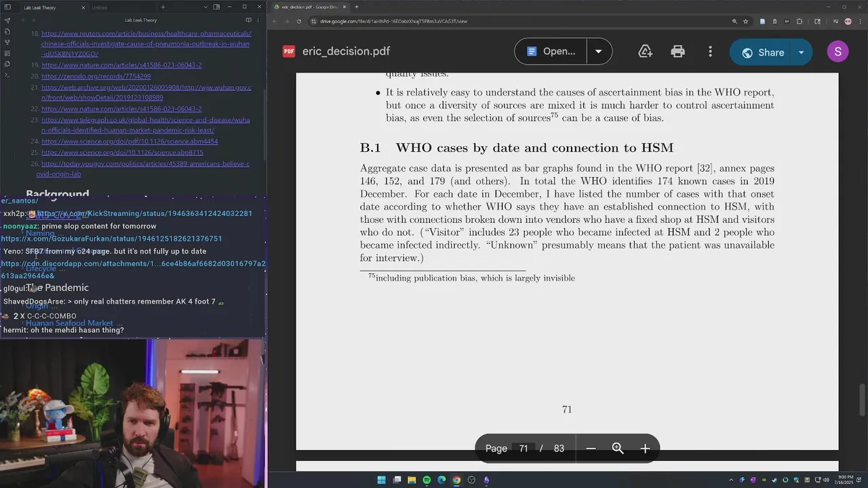The width and height of the screenshot is (868, 488).
Task: Open the clock showing 9:00 PM
Action: [x=846, y=480]
